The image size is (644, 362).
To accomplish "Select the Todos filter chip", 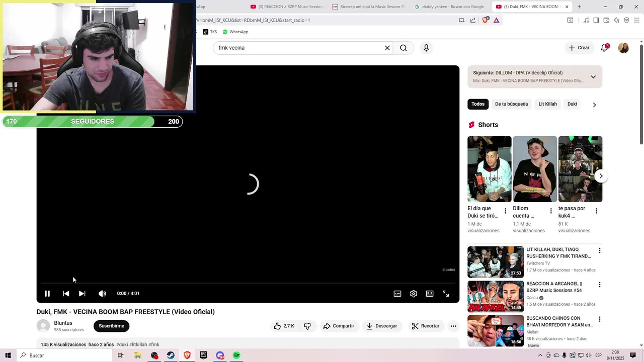I will pyautogui.click(x=478, y=104).
